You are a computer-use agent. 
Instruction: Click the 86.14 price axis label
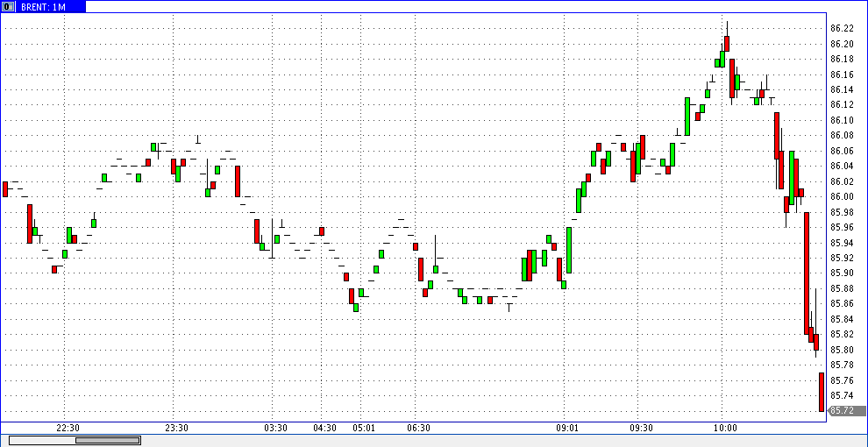tap(842, 89)
